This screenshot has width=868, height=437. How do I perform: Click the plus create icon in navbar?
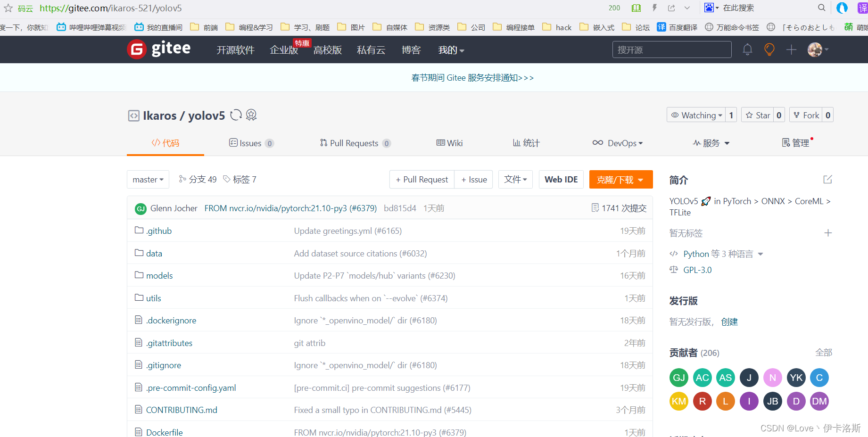(791, 49)
